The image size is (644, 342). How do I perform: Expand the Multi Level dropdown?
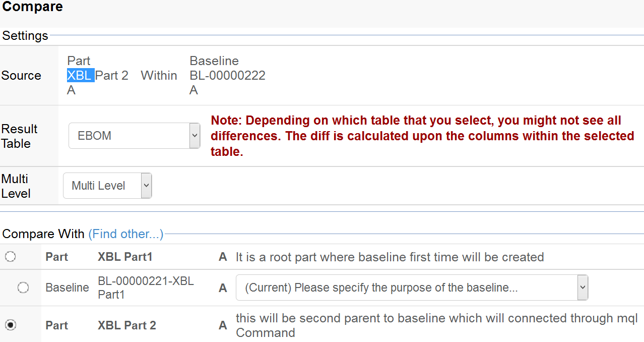click(107, 186)
